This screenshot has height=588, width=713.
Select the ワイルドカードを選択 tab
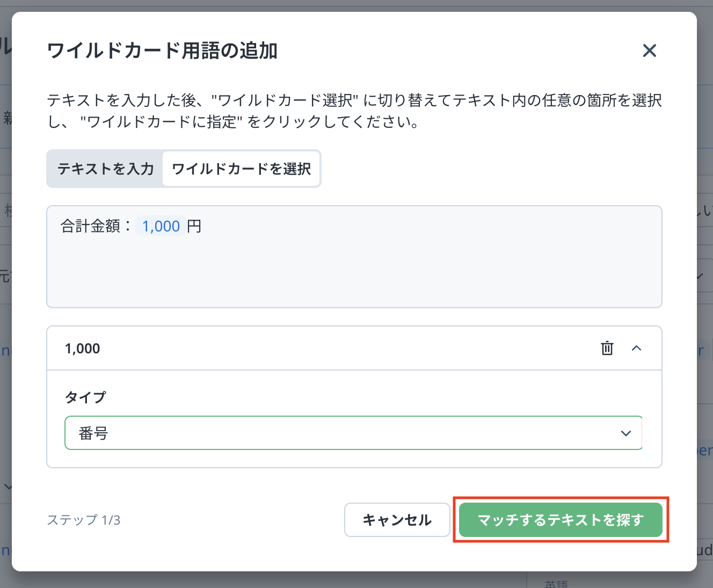pyautogui.click(x=241, y=169)
